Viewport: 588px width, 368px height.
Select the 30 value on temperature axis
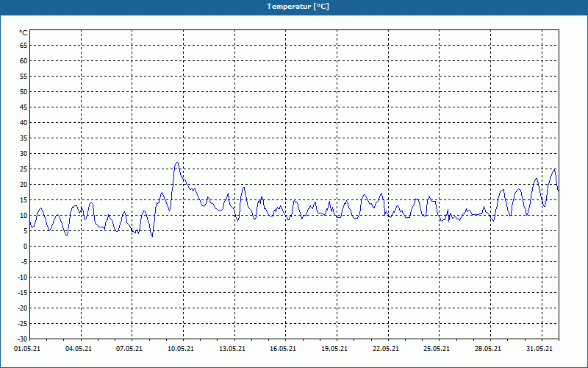24,154
